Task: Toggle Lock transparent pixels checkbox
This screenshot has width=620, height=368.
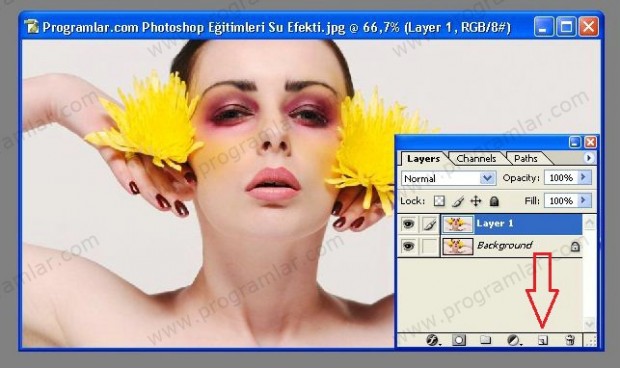Action: pyautogui.click(x=439, y=201)
